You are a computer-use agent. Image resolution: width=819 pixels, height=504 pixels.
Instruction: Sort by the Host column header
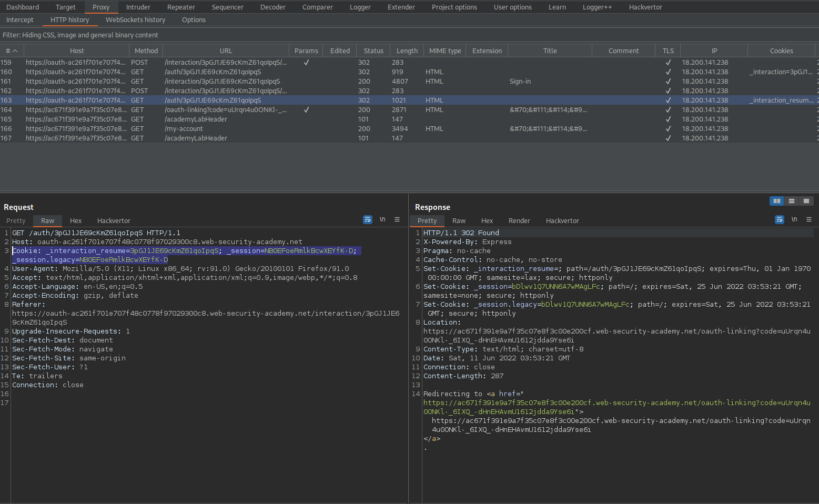(x=77, y=51)
